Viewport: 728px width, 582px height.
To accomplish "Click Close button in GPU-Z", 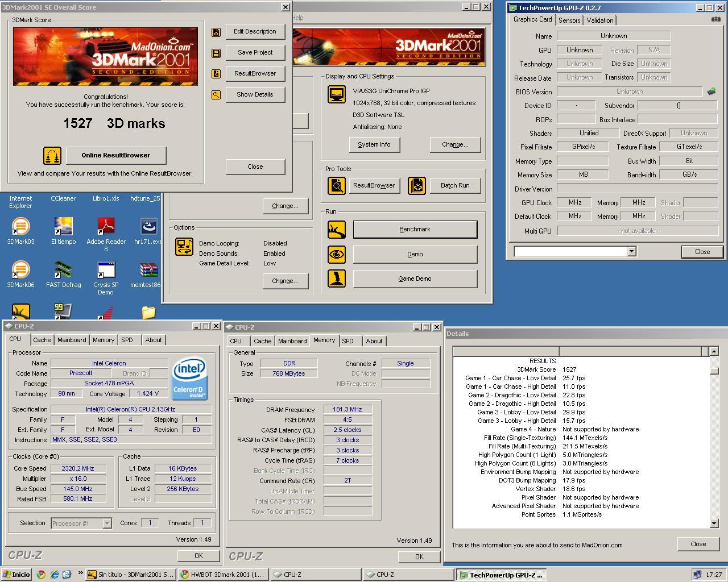I will 702,252.
